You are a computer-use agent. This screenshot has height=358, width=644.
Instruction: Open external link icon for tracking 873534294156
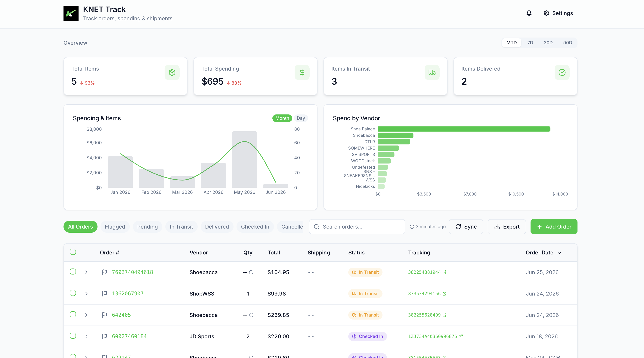tap(444, 294)
